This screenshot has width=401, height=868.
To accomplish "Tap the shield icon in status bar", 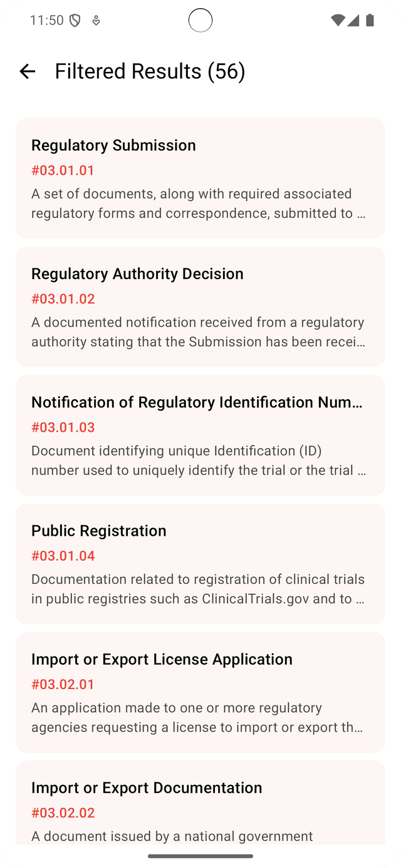I will click(75, 21).
